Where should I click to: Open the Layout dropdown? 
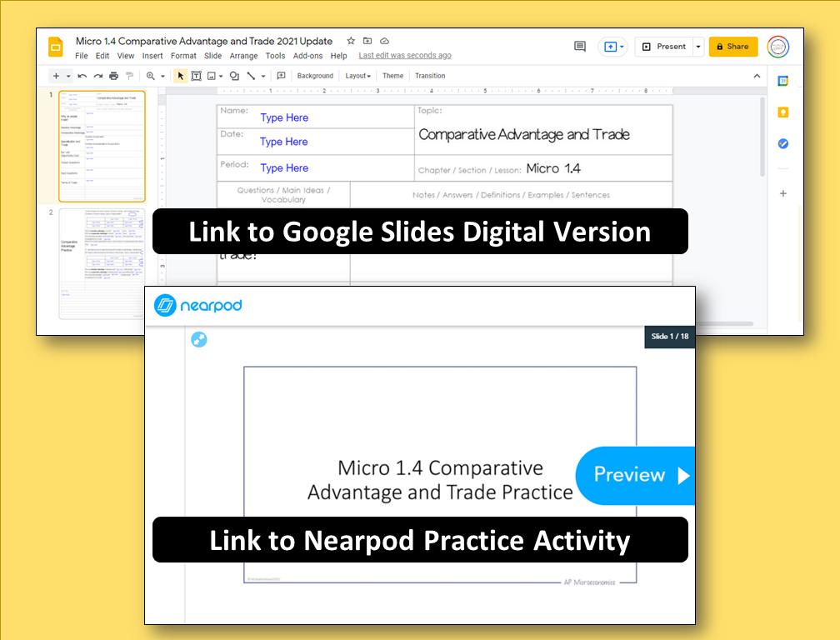[358, 75]
